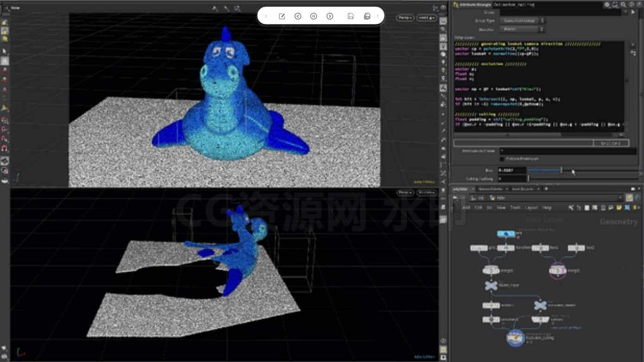The width and height of the screenshot is (644, 362).
Task: Select the box1 node in network
Action: (540, 248)
